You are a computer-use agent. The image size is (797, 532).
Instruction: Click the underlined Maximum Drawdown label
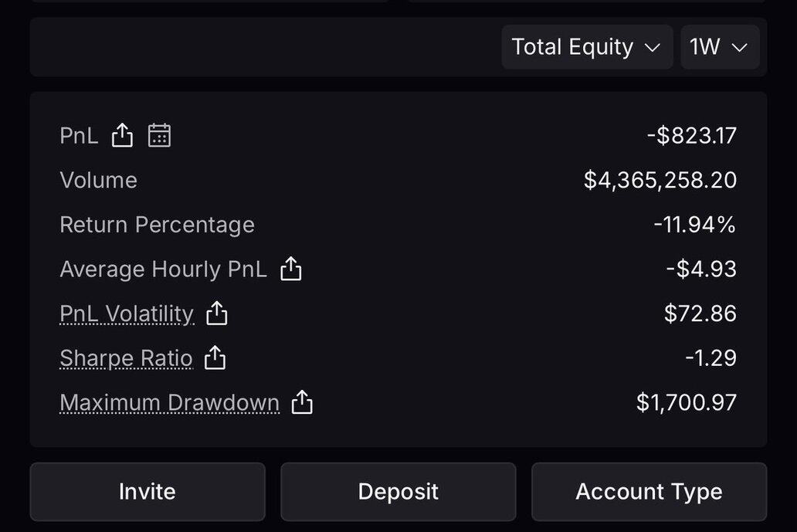point(169,403)
